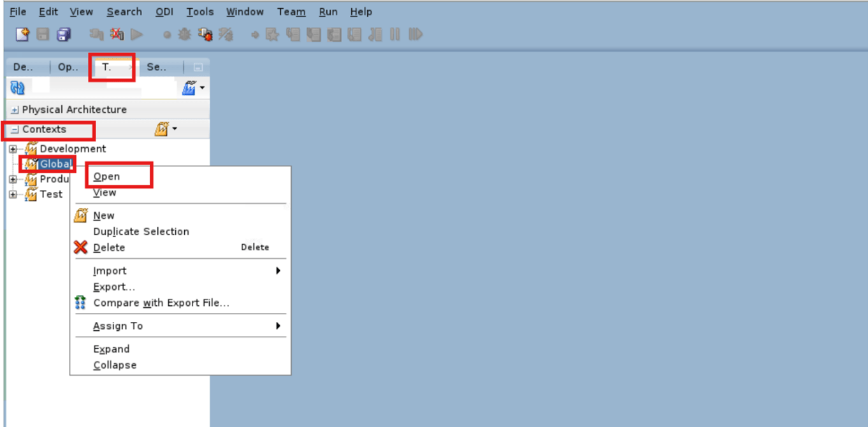This screenshot has width=868, height=427.
Task: Click the New document toolbar icon
Action: (22, 34)
